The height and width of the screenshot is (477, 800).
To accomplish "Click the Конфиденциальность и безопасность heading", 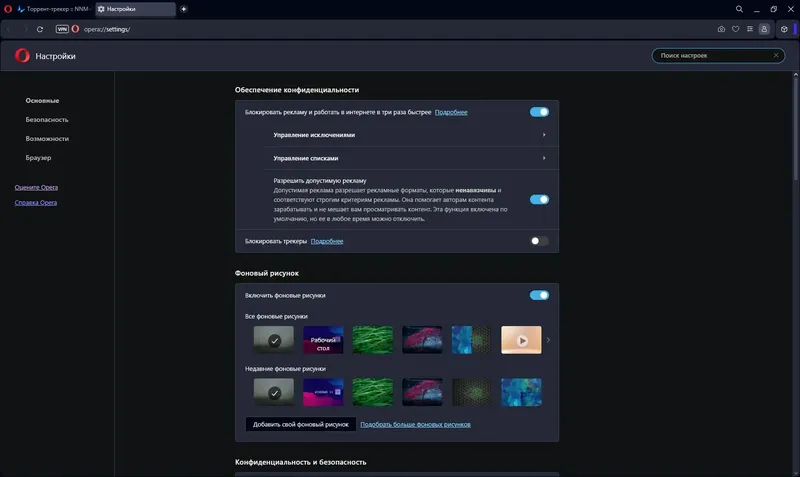I will point(301,462).
